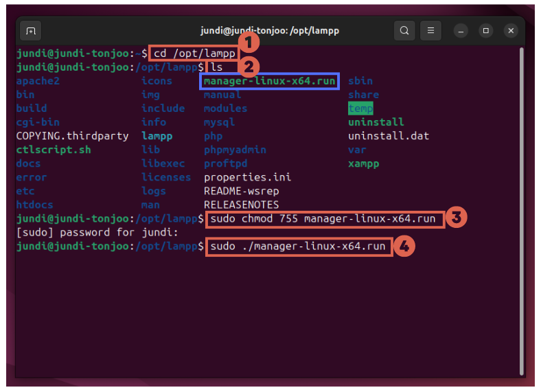Open the terminal search
This screenshot has height=392, width=541.
pyautogui.click(x=404, y=31)
